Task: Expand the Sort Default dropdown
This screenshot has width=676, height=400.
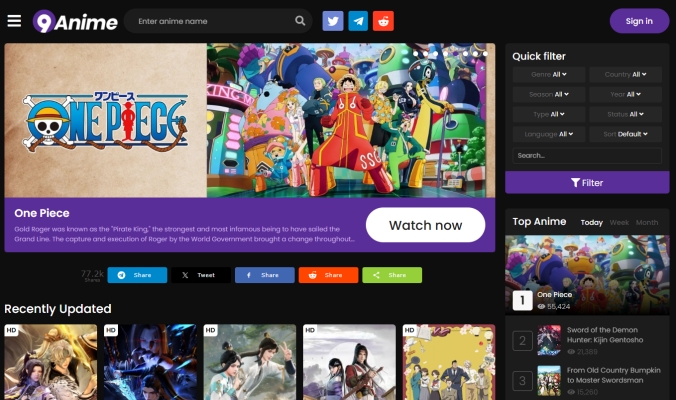Action: pyautogui.click(x=625, y=134)
